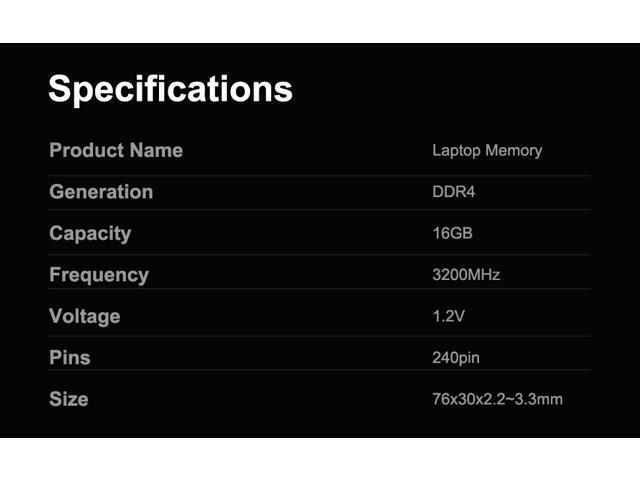Click the 16GB capacity value
Image resolution: width=640 pixels, height=480 pixels.
452,234
